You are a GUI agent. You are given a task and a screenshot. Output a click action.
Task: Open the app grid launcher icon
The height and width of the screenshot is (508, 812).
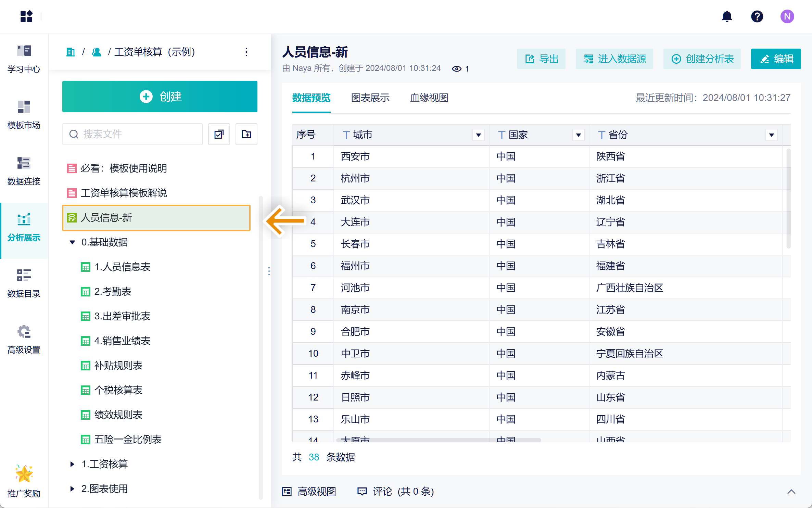pyautogui.click(x=26, y=16)
